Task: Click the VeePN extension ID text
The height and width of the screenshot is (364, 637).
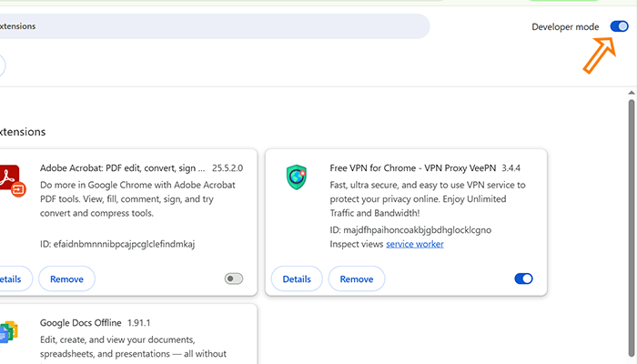Action: 410,230
